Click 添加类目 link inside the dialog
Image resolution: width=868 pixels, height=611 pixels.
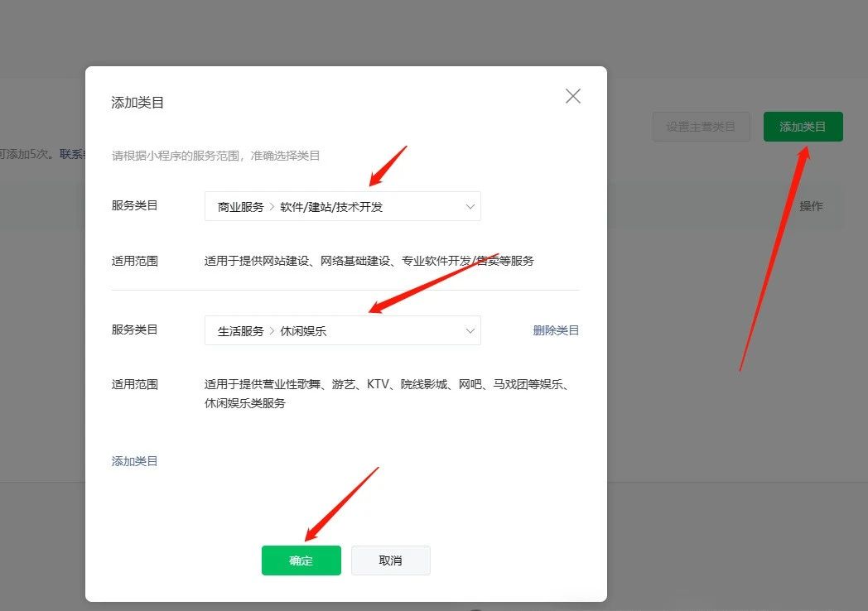click(x=135, y=461)
